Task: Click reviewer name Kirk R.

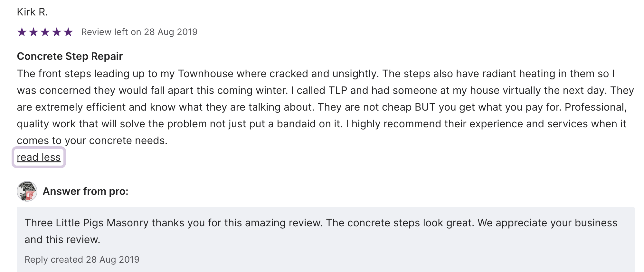Action: coord(32,12)
